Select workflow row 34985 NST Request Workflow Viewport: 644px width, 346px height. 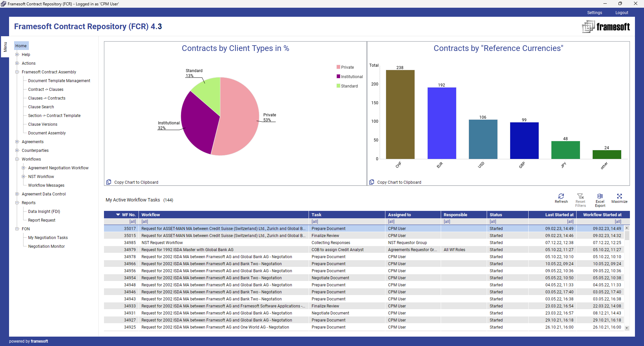(364, 243)
